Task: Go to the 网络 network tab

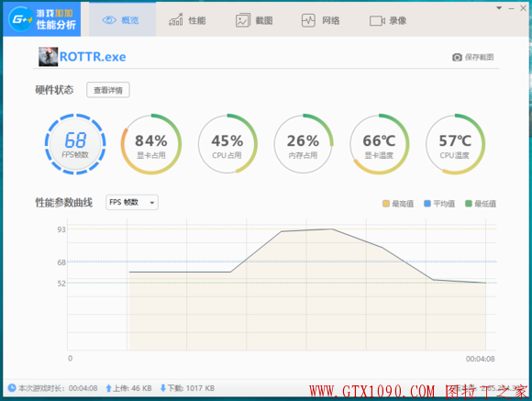Action: pyautogui.click(x=321, y=20)
